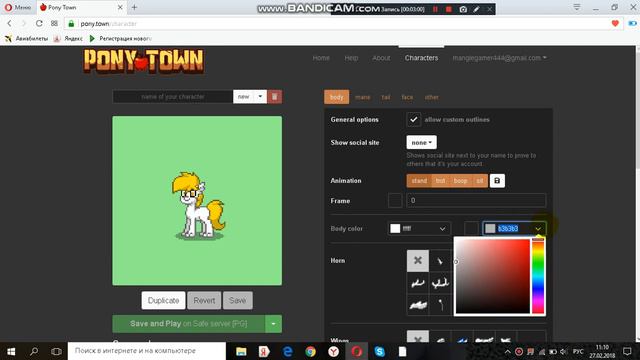
Task: Open Opera Menu button
Action: pyautogui.click(x=18, y=7)
